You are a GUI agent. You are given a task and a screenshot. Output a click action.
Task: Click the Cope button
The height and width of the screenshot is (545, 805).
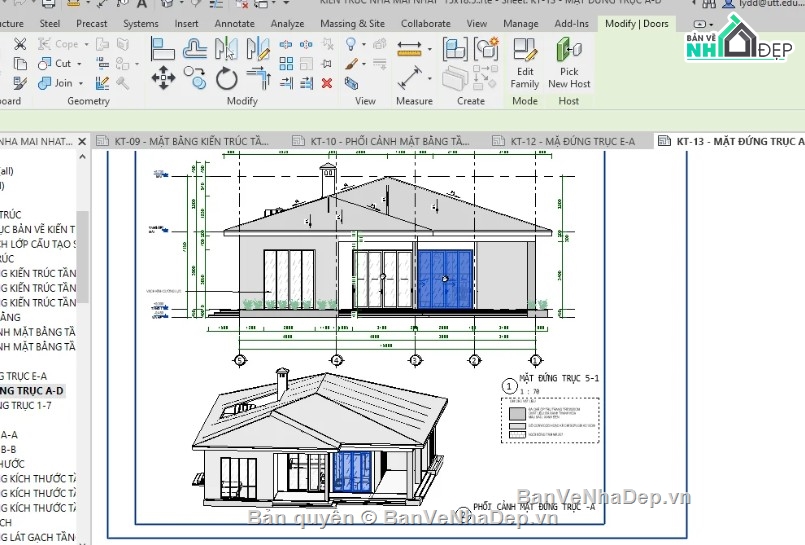click(x=59, y=45)
